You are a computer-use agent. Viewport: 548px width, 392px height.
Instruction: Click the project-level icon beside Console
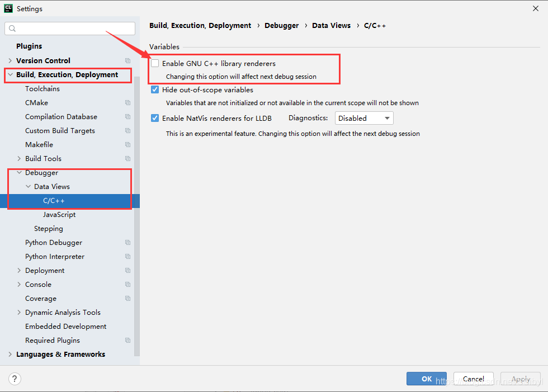coord(128,285)
